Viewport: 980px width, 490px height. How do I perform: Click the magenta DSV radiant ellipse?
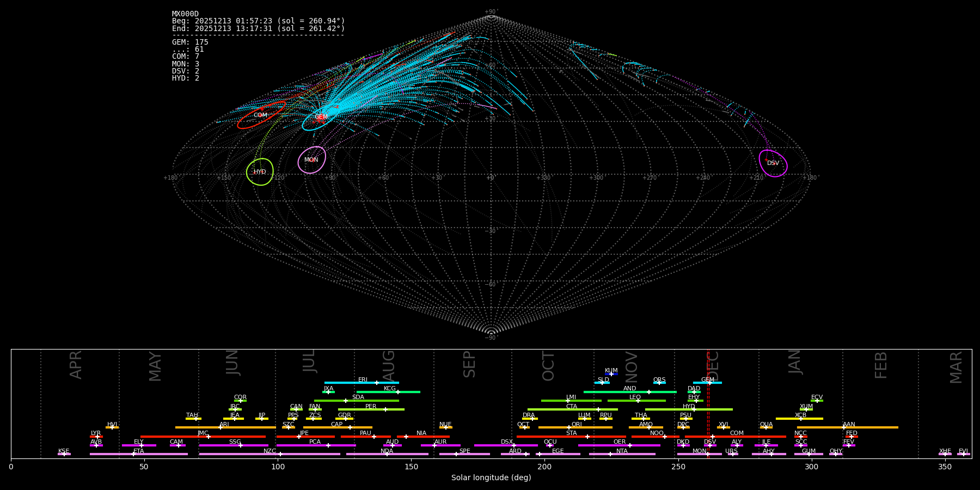click(x=773, y=163)
